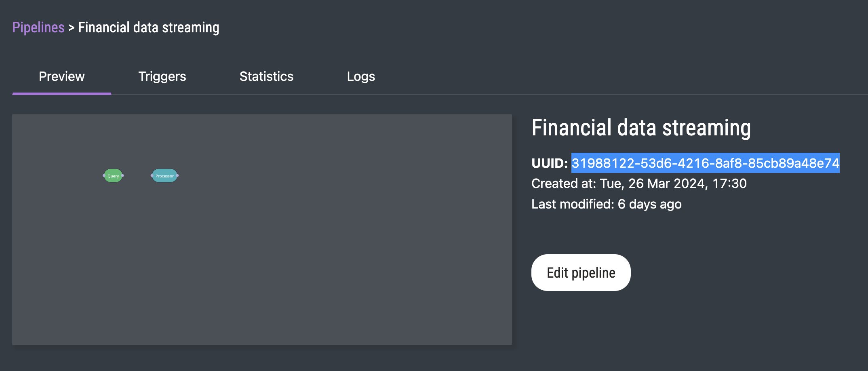The height and width of the screenshot is (371, 868).
Task: Click the breadcrumb separator arrow
Action: (71, 27)
